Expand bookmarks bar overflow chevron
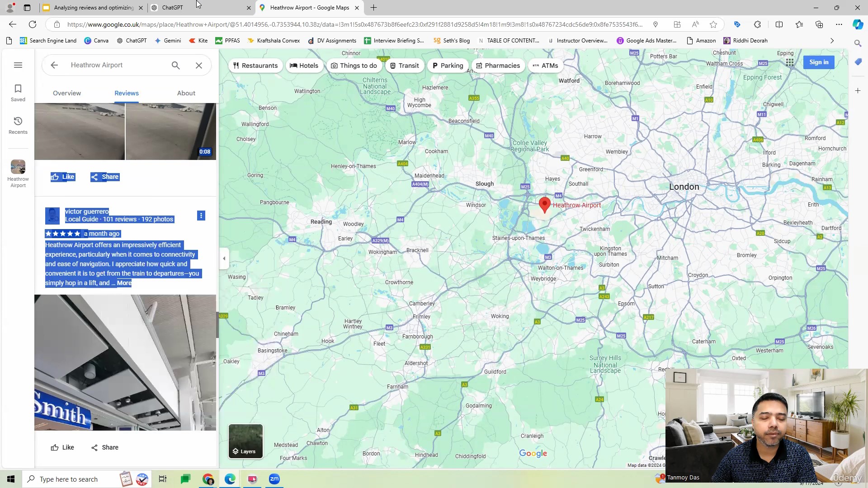 (832, 41)
